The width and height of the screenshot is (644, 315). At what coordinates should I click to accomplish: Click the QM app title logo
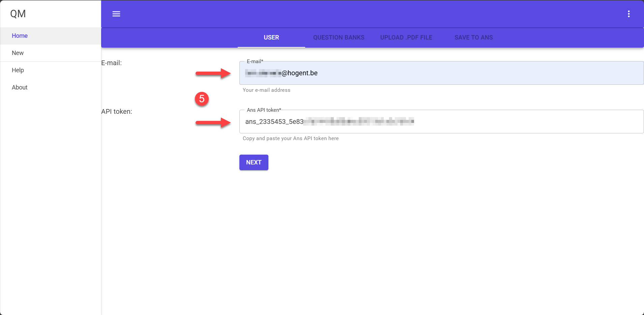18,14
